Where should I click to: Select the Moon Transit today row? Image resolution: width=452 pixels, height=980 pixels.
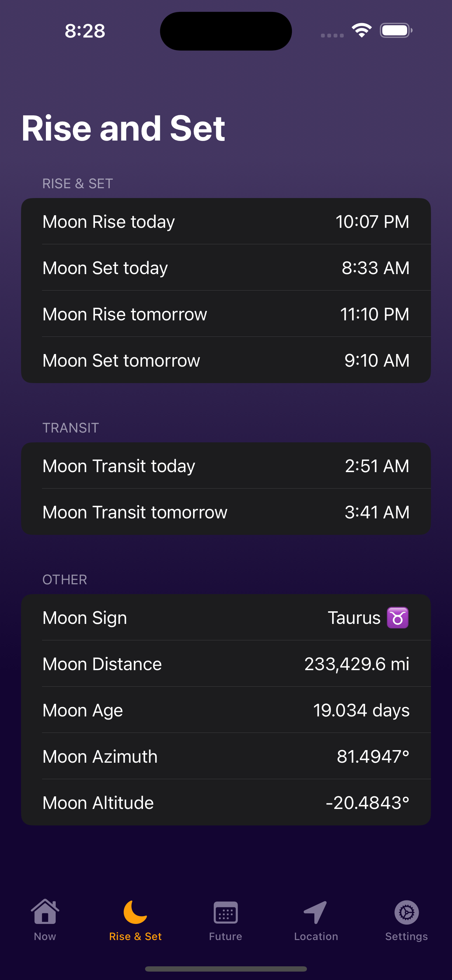pyautogui.click(x=226, y=466)
